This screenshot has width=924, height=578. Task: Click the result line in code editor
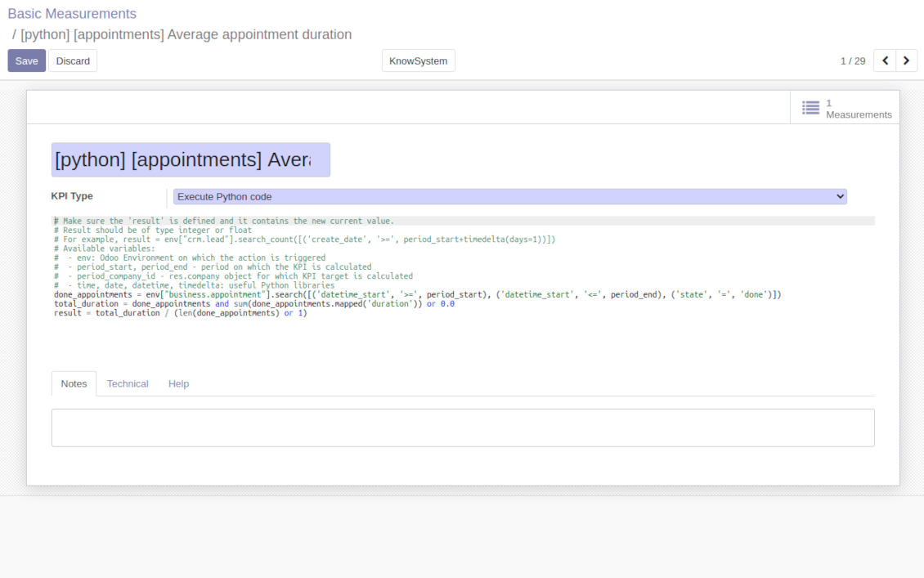[181, 313]
